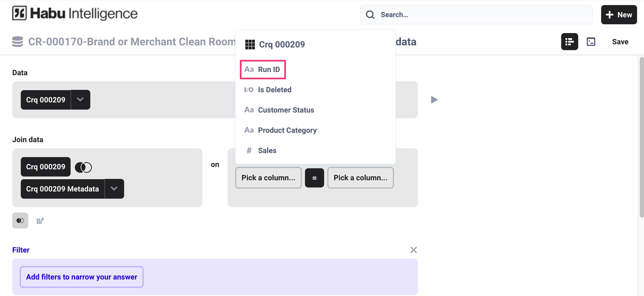Click Crq 000209 in Join data

click(x=46, y=167)
